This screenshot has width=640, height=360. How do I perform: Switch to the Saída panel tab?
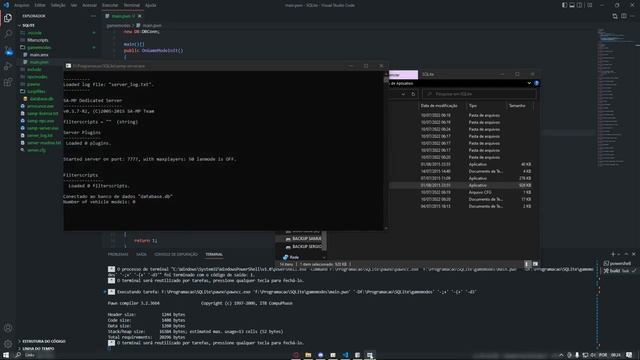click(x=141, y=254)
